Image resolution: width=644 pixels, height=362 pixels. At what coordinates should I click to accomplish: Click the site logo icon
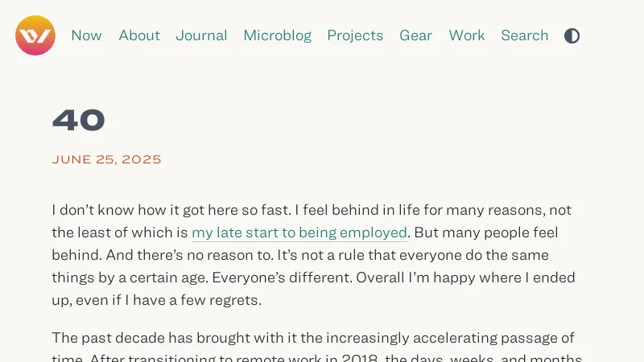click(x=35, y=35)
